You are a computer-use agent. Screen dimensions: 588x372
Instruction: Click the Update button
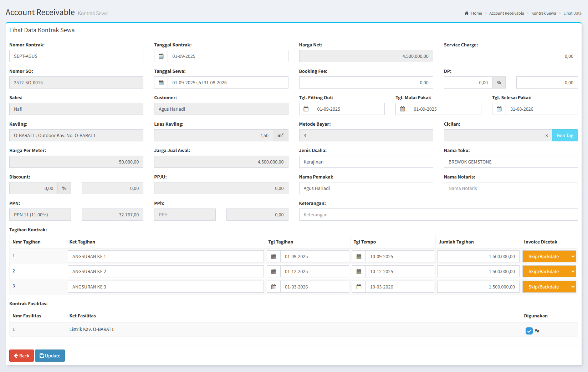click(x=50, y=356)
